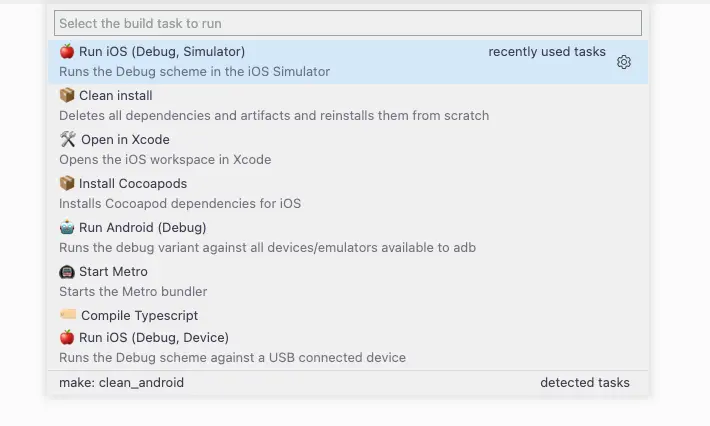Viewport: 710px width, 426px height.
Task: Pick the Install Cocoapods task
Action: point(348,193)
